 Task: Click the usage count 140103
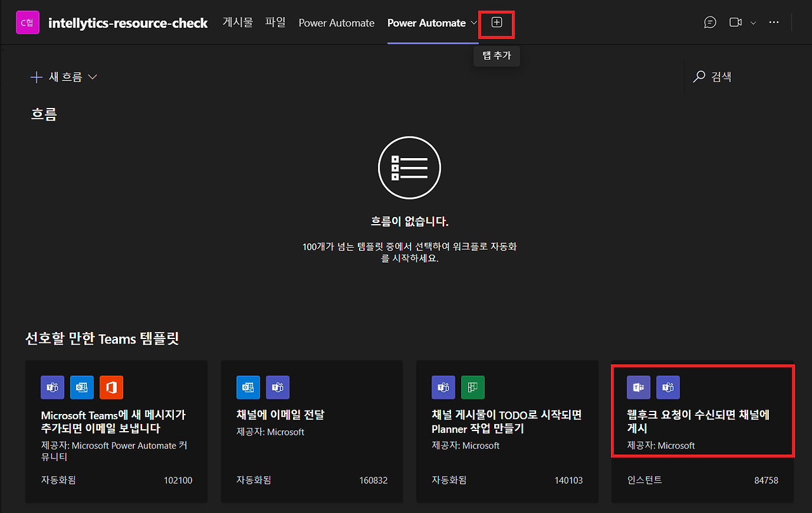pyautogui.click(x=568, y=480)
